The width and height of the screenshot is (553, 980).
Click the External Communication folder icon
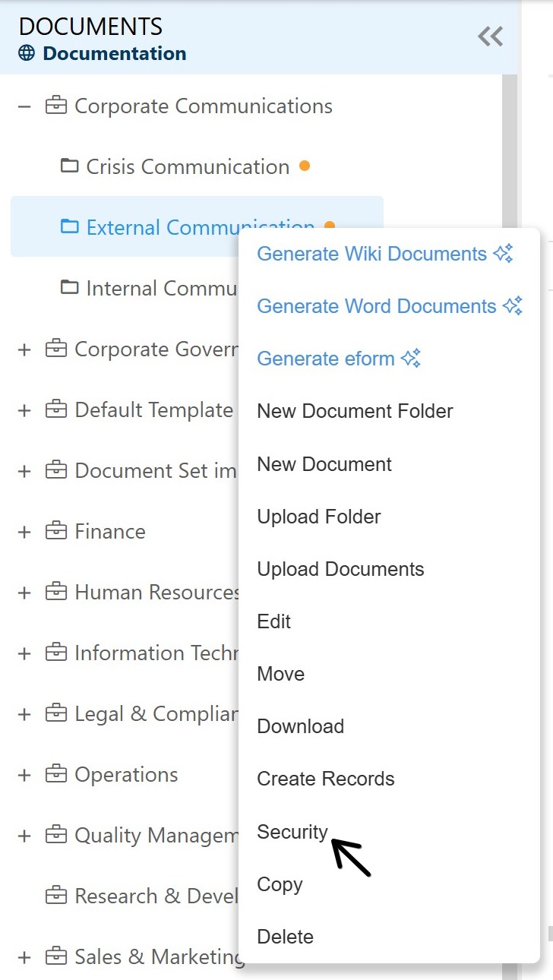(70, 226)
